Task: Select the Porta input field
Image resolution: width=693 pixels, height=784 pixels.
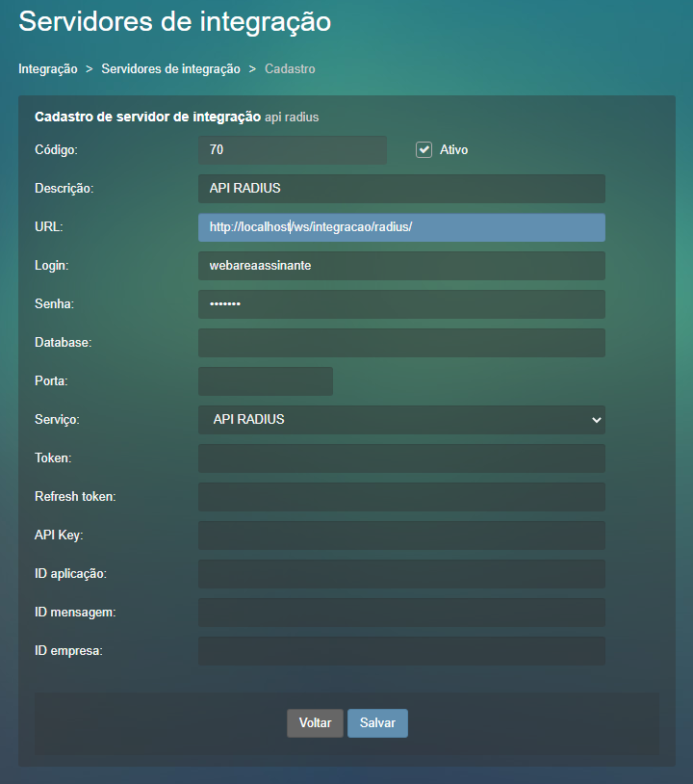Action: (265, 381)
